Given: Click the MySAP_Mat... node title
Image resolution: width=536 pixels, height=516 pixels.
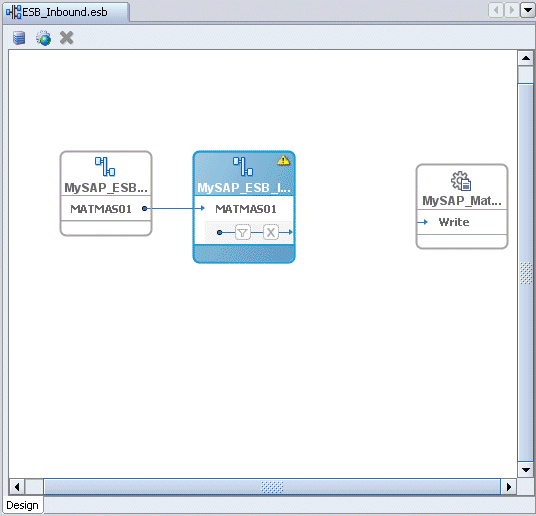Looking at the screenshot, I should coord(462,201).
